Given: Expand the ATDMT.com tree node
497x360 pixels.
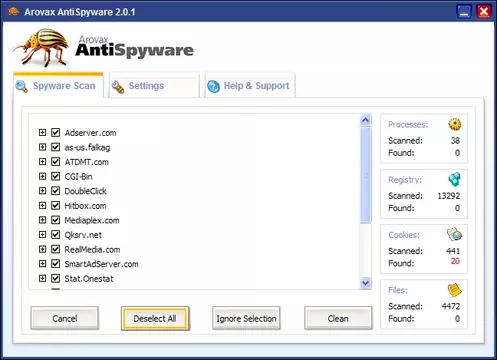Looking at the screenshot, I should (x=42, y=162).
